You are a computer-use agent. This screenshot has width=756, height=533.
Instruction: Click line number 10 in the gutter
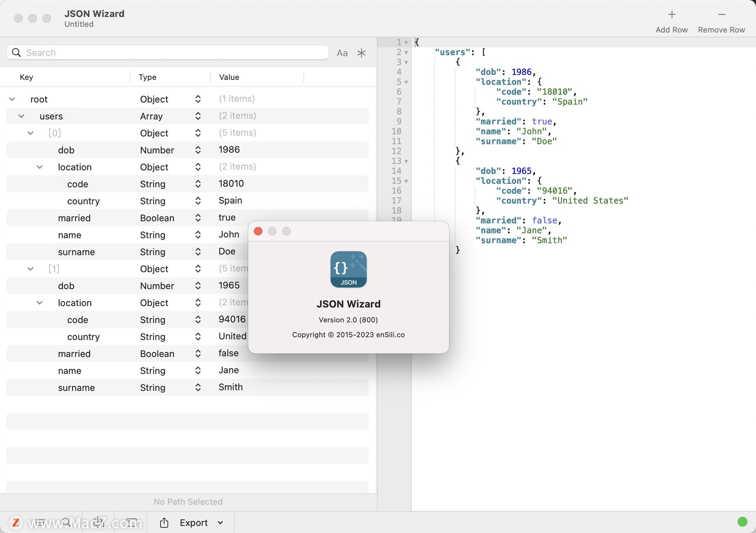[397, 131]
